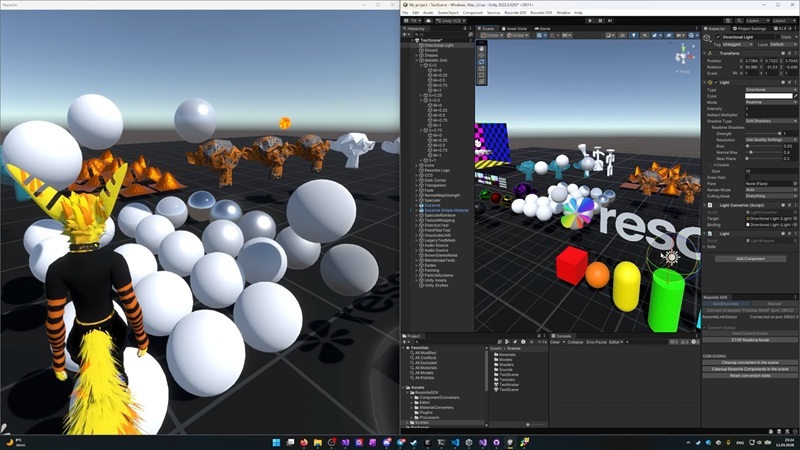Select the Transform tool in Scene overlay
This screenshot has height=450, width=800.
[x=481, y=82]
